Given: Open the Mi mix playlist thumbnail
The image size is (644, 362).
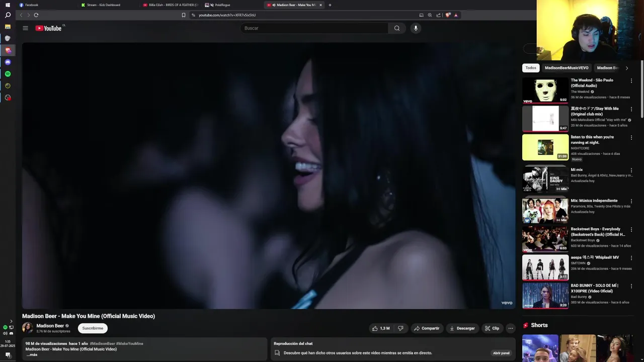Looking at the screenshot, I should (x=545, y=178).
